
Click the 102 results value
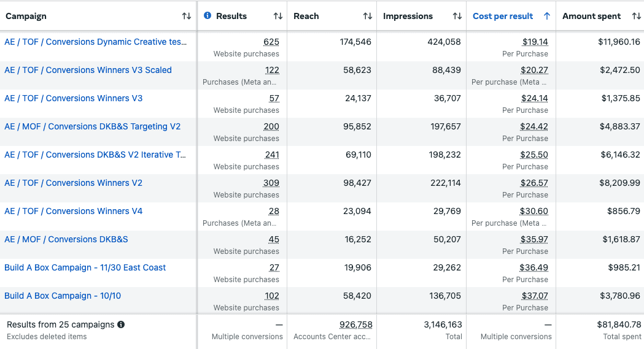[272, 296]
